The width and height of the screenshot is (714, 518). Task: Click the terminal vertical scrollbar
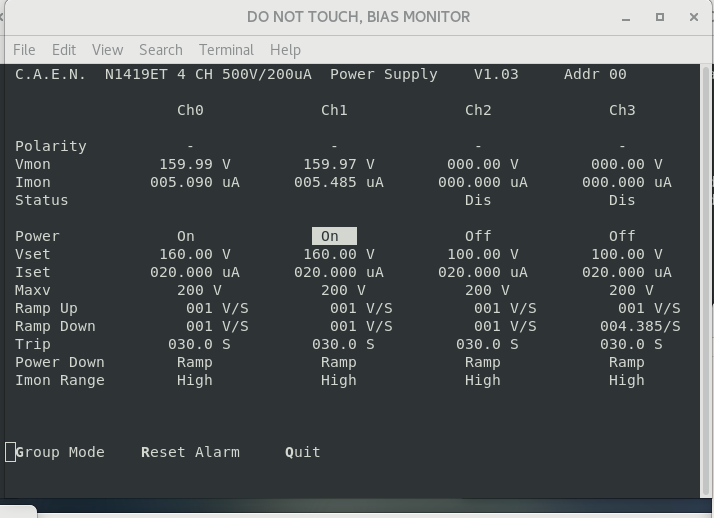[706, 280]
